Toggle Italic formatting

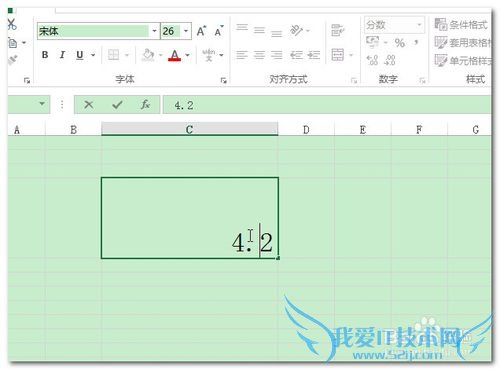(62, 55)
